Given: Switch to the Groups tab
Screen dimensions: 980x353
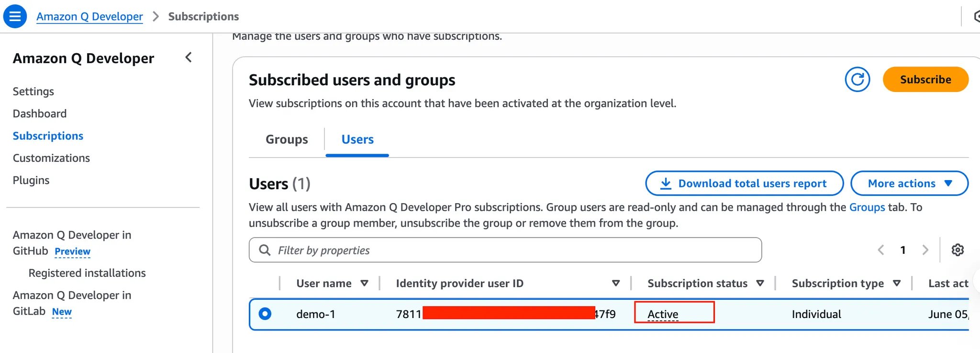Looking at the screenshot, I should pyautogui.click(x=287, y=139).
